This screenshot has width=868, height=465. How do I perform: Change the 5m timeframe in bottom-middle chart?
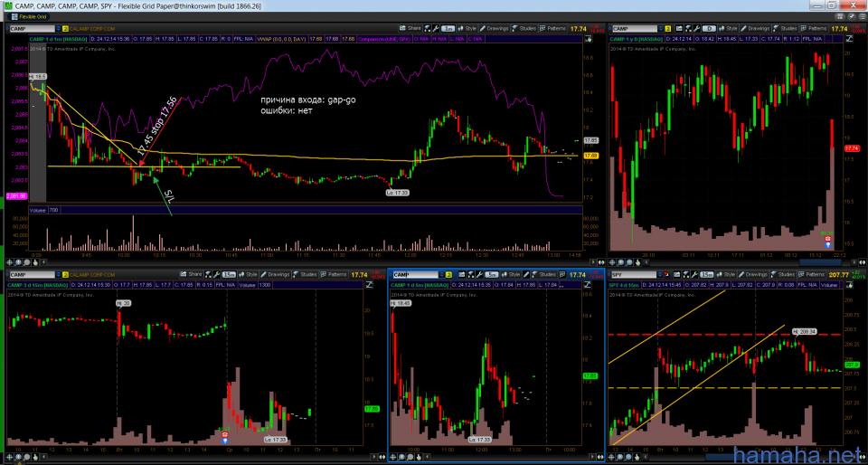(x=492, y=275)
